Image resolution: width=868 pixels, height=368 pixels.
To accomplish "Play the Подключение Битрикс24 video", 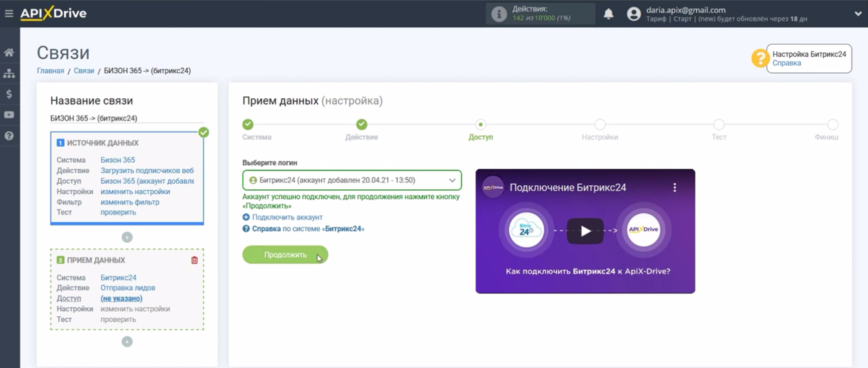I will 585,231.
